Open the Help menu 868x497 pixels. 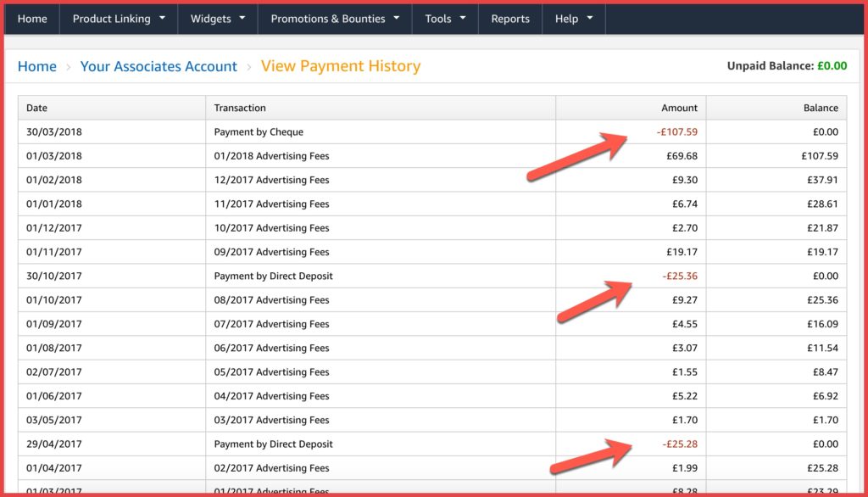tap(574, 19)
